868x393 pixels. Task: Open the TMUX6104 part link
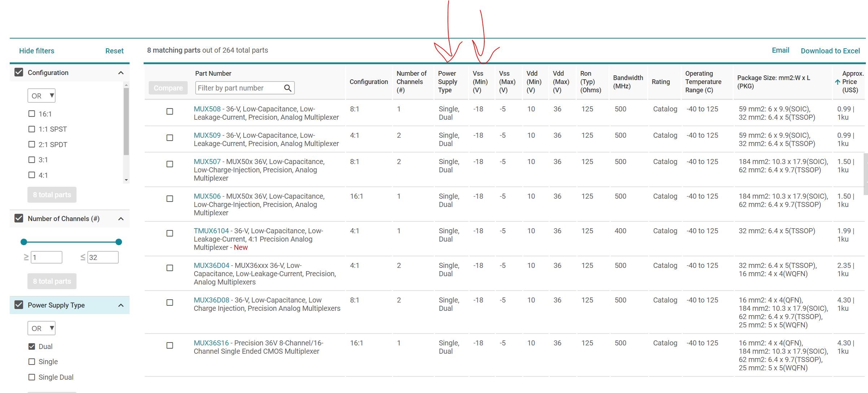[211, 231]
